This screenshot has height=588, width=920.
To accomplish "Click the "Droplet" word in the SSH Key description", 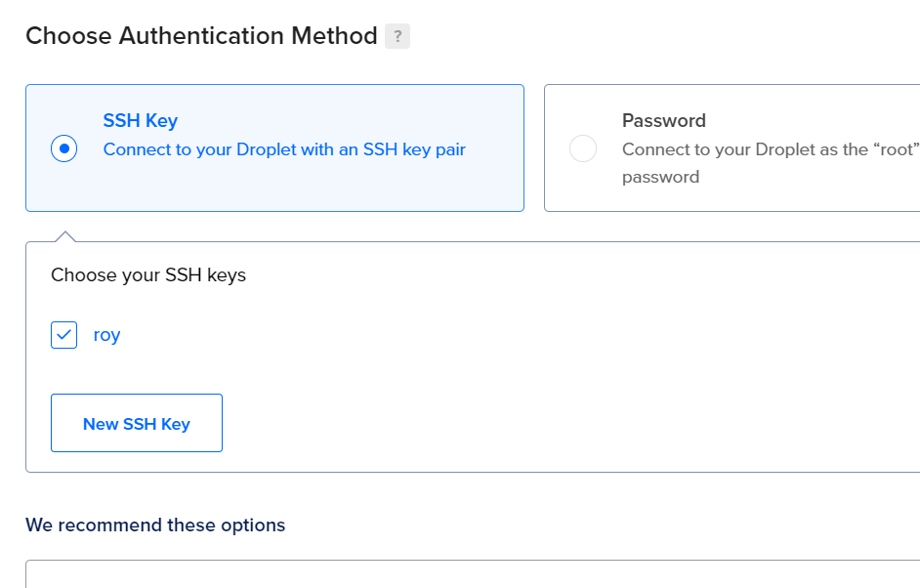I will pyautogui.click(x=268, y=149).
